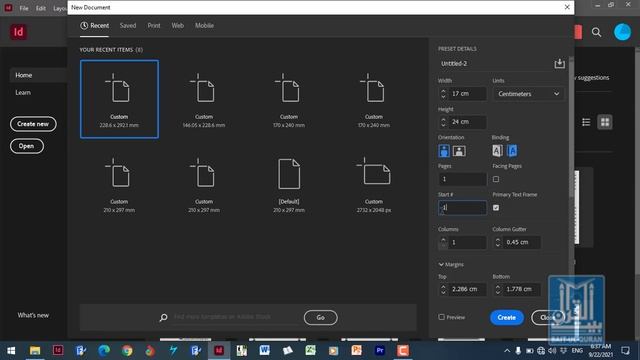This screenshot has width=640, height=360.
Task: Click the Create button
Action: coord(507,317)
